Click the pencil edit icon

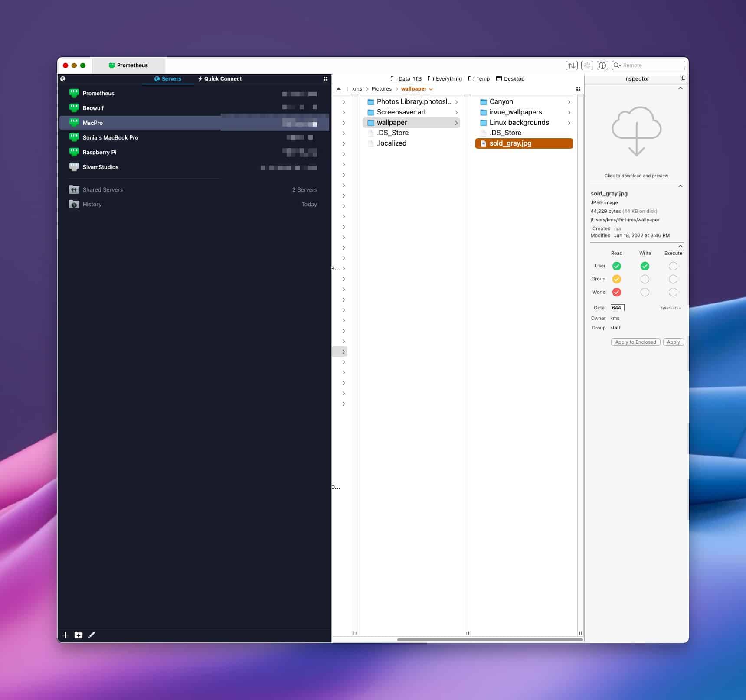tap(92, 635)
